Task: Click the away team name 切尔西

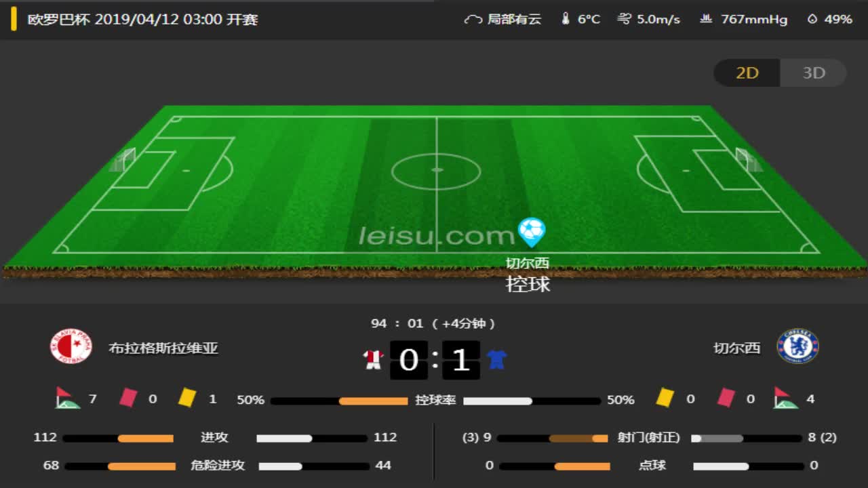Action: pos(737,348)
